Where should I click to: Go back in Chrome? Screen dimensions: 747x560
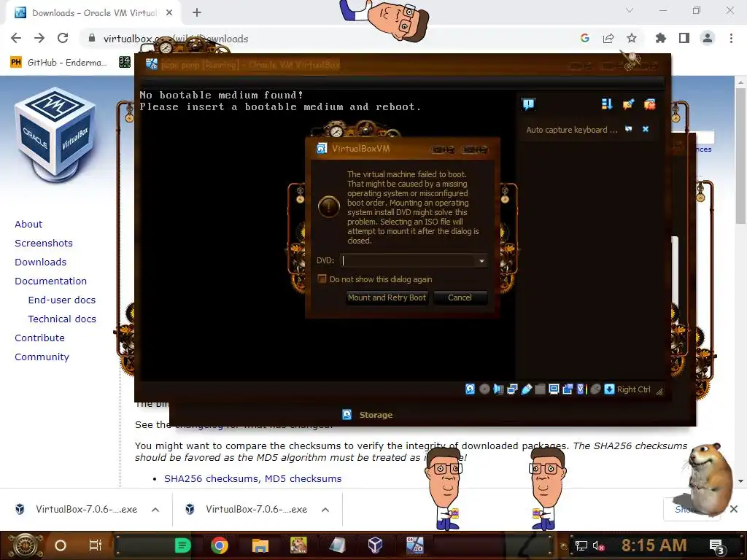16,38
